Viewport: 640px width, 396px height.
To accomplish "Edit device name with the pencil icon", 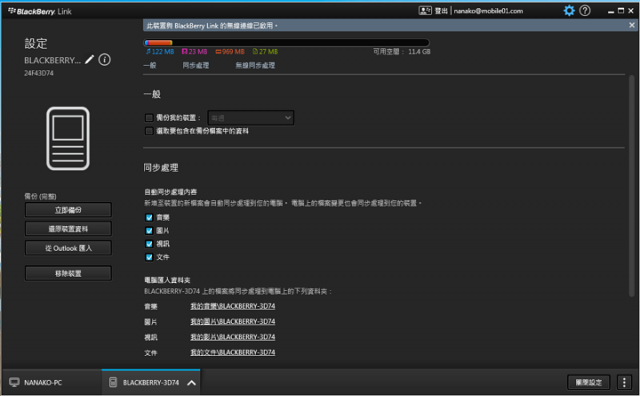I will click(89, 60).
